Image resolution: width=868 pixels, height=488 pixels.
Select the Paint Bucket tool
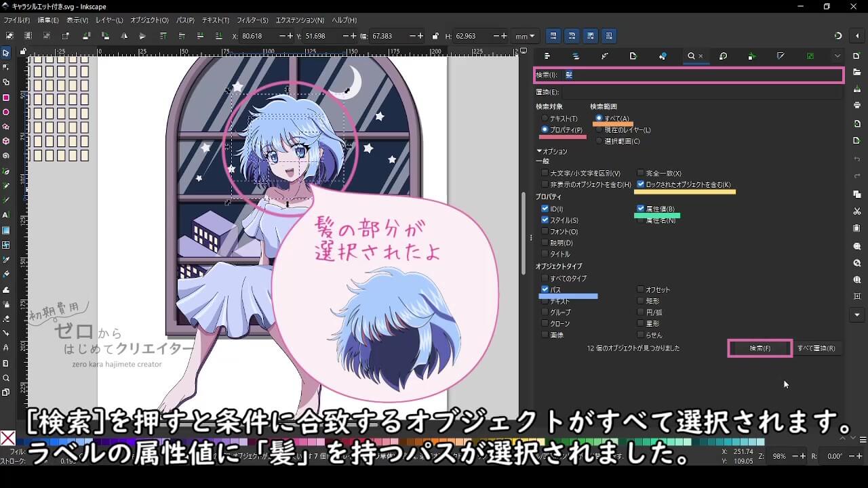[x=6, y=274]
